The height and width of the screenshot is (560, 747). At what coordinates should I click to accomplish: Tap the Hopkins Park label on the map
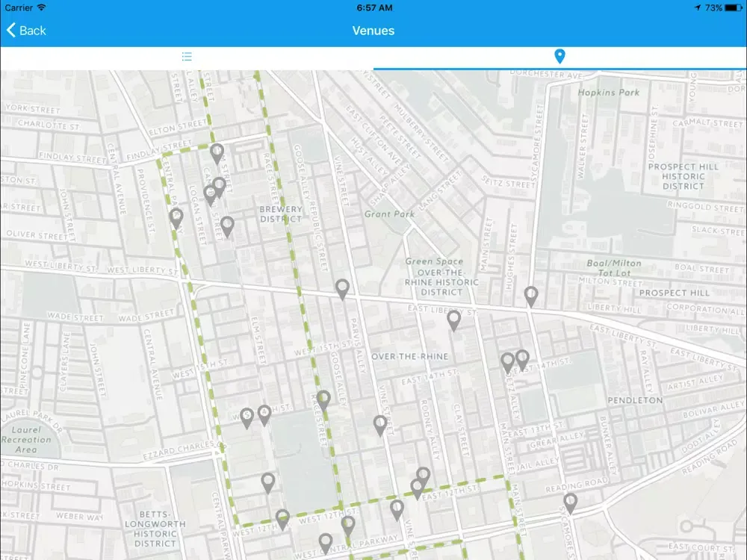[608, 93]
